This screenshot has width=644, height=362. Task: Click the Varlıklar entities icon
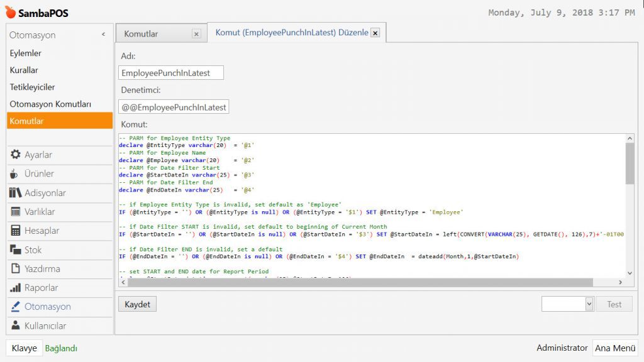point(15,212)
